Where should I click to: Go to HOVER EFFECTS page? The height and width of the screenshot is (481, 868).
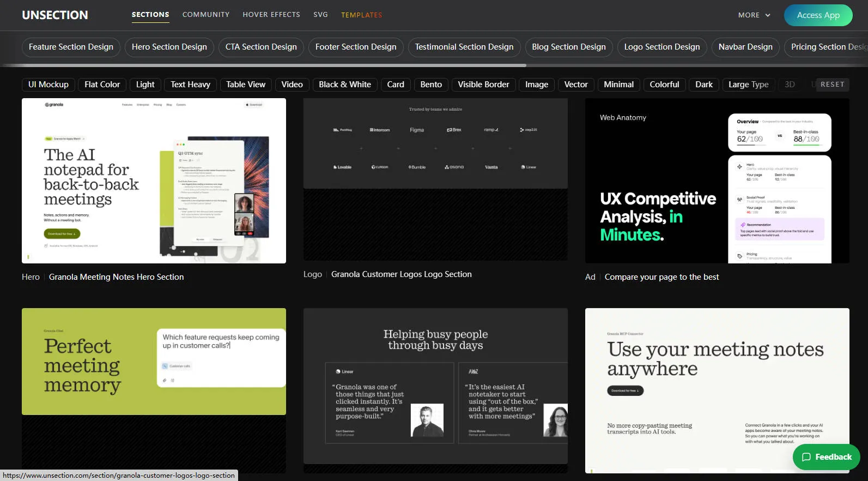tap(271, 15)
